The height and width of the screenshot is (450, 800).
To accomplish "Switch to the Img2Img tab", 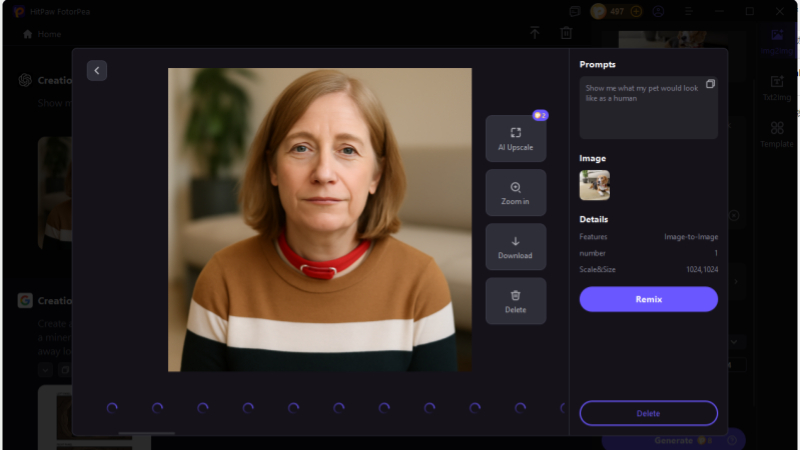I will click(776, 41).
